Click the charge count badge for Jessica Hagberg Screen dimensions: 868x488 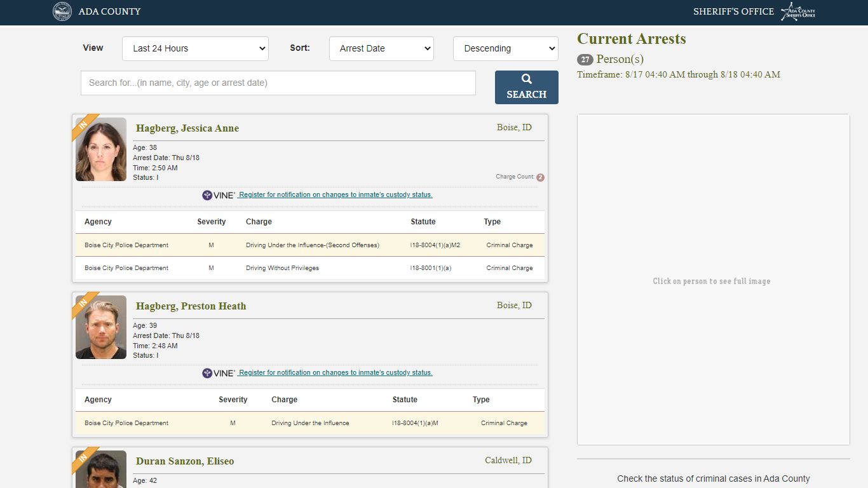click(540, 177)
